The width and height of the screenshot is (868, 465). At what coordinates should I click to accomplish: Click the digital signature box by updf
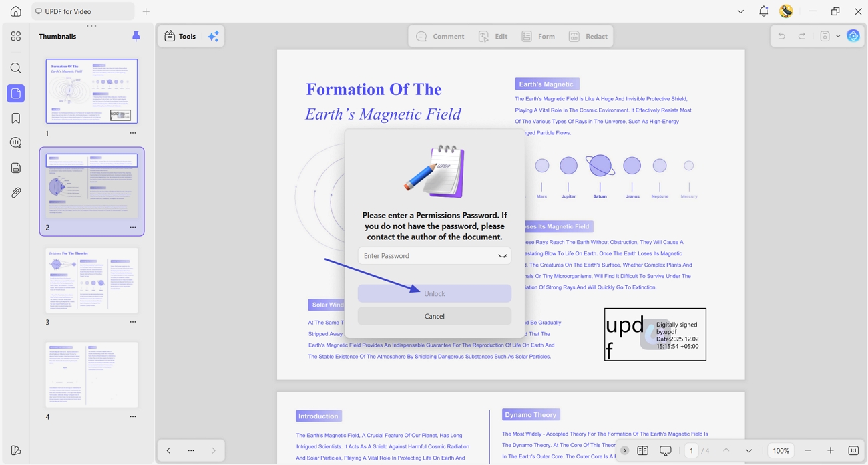(655, 335)
